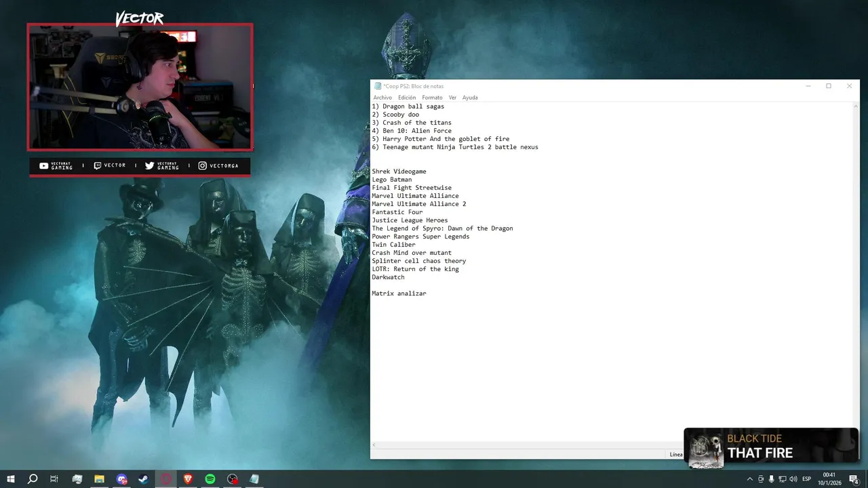Screen dimensions: 868x488
Task: Open Brave browser from taskbar
Action: click(188, 479)
